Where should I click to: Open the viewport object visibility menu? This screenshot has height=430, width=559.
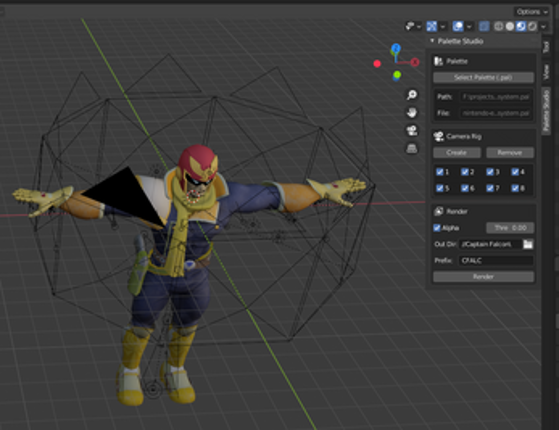click(x=410, y=26)
